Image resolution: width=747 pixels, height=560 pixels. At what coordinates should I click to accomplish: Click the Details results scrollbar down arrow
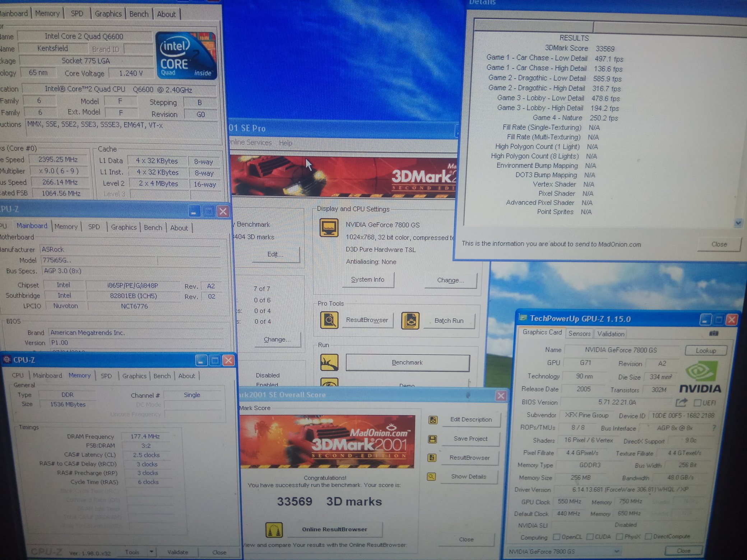tap(738, 223)
